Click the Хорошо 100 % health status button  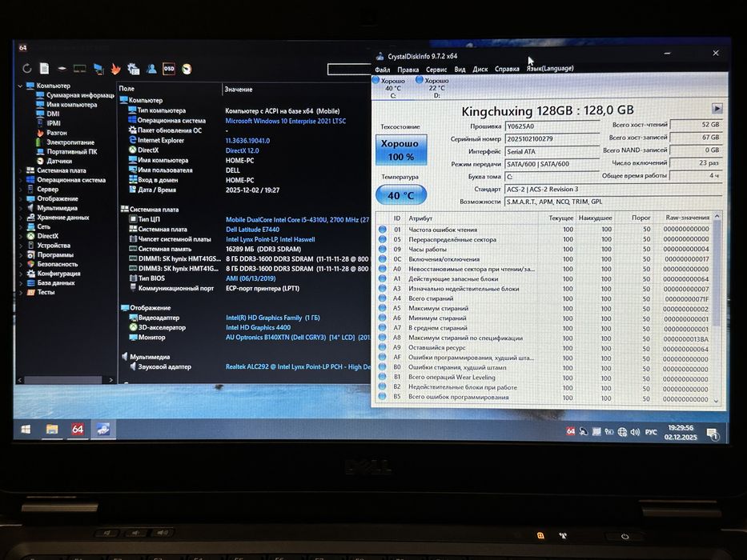(401, 150)
